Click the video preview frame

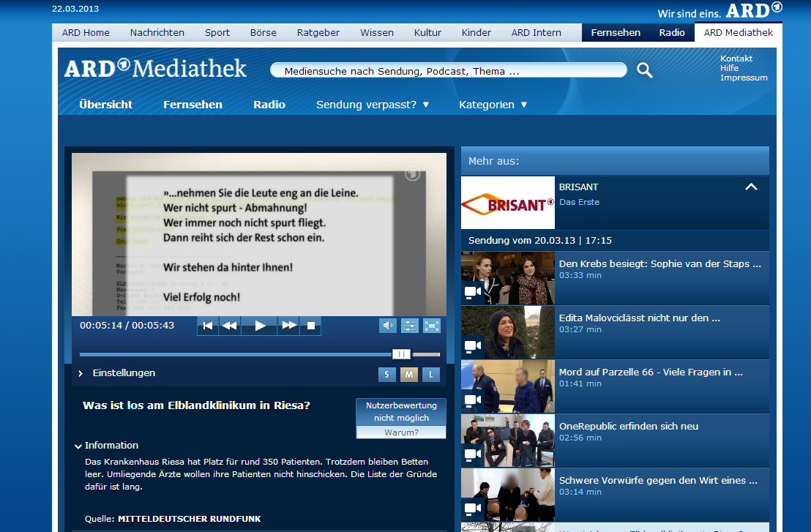[x=259, y=234]
